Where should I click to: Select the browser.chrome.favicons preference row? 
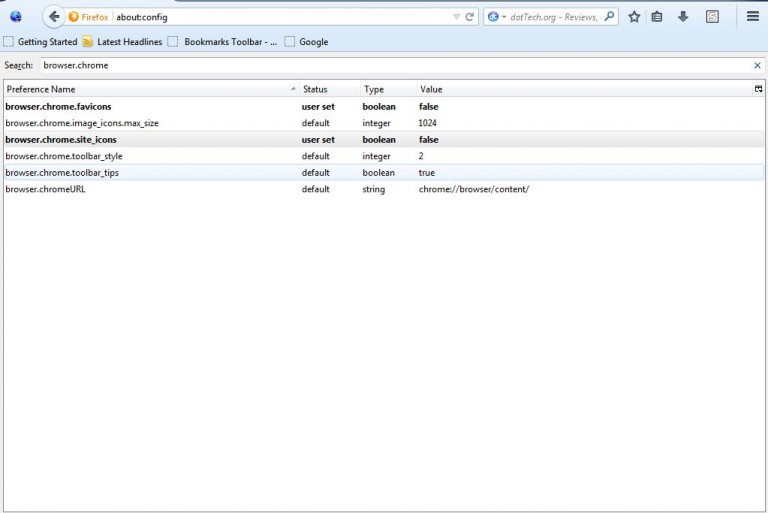[x=150, y=106]
